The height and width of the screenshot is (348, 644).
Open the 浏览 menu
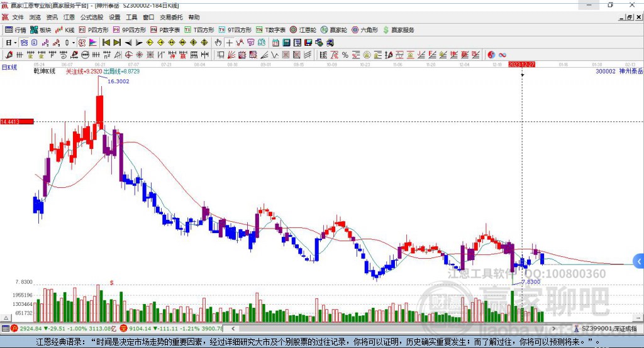(x=35, y=17)
